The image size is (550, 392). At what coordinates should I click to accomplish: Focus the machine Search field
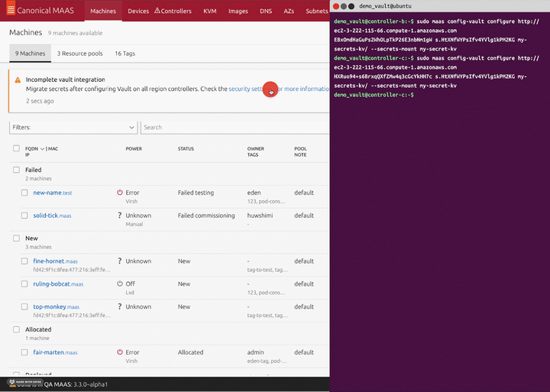(235, 128)
